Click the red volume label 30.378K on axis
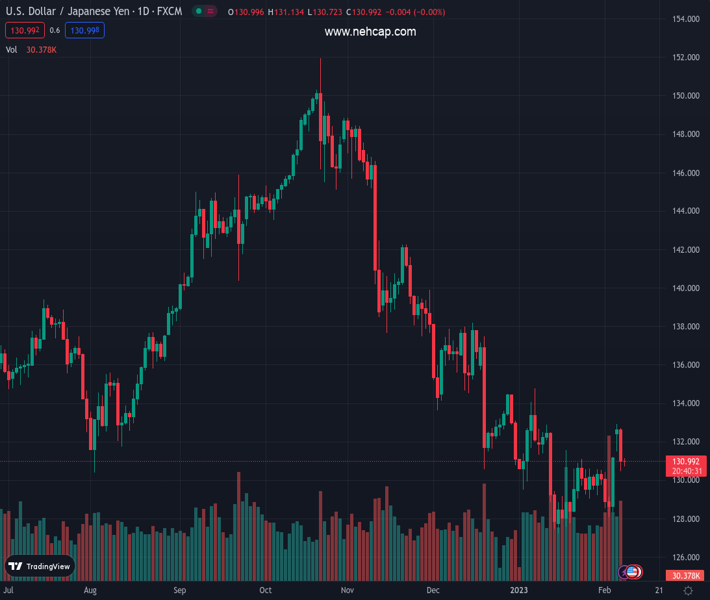The image size is (710, 600). pos(686,576)
